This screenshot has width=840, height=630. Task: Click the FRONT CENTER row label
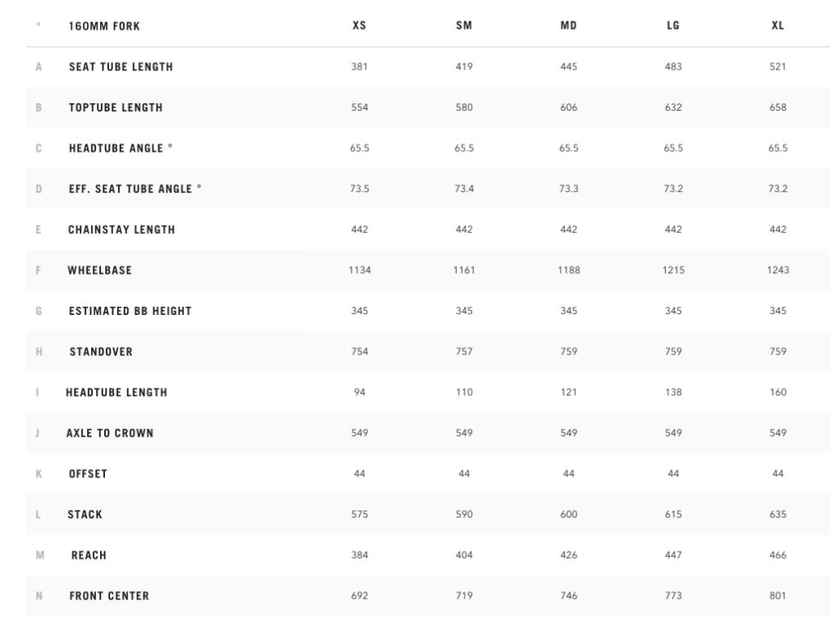(109, 596)
